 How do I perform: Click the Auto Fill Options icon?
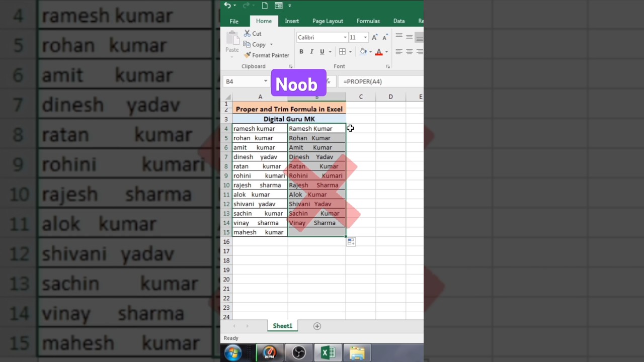[x=351, y=242]
